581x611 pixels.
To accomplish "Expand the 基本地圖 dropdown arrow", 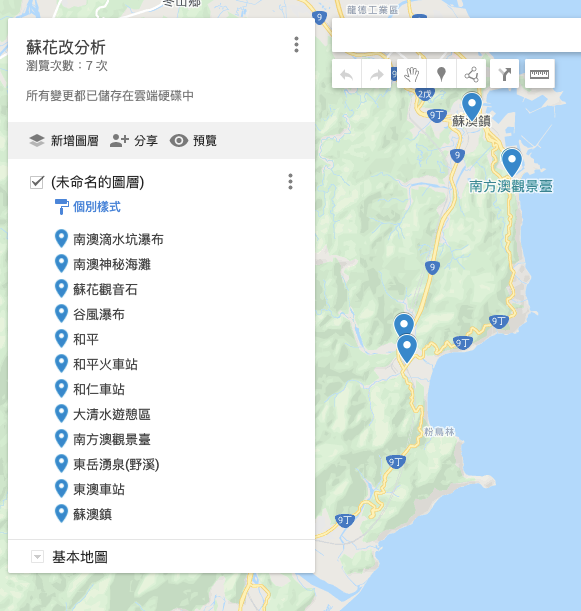I will point(37,556).
